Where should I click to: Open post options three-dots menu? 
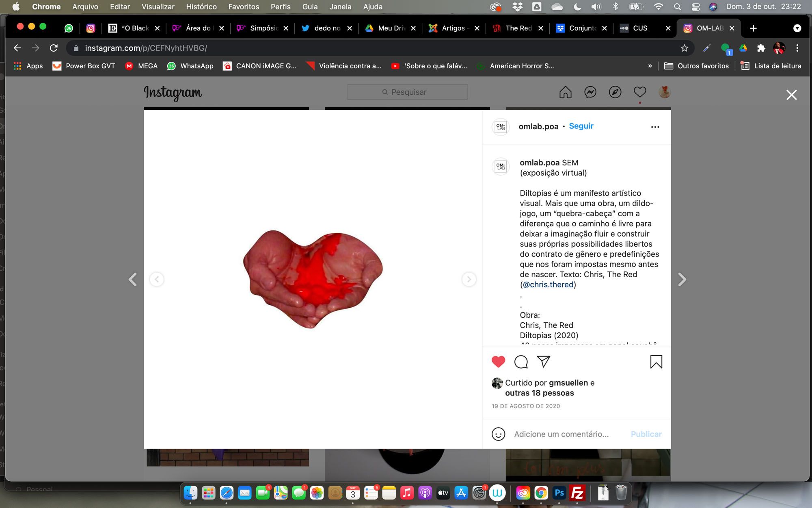click(655, 127)
